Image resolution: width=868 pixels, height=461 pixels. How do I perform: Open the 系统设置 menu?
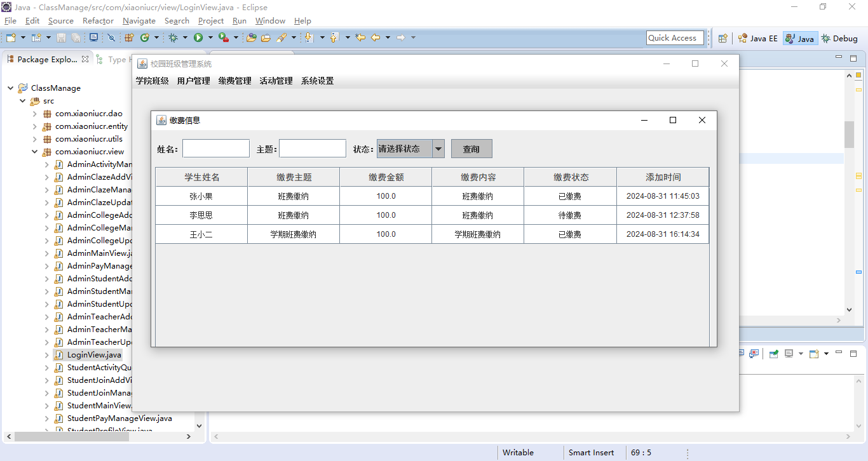point(318,81)
